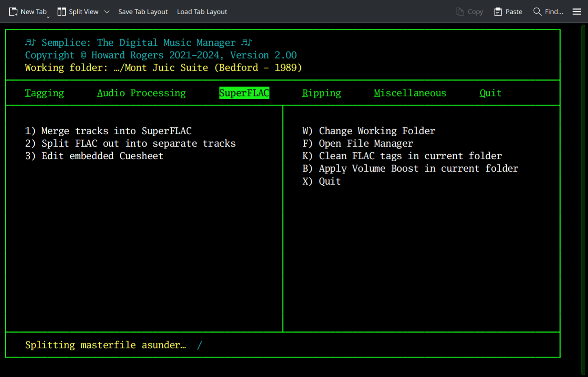The width and height of the screenshot is (588, 377).
Task: Open the hamburger menu on the right
Action: (x=576, y=11)
